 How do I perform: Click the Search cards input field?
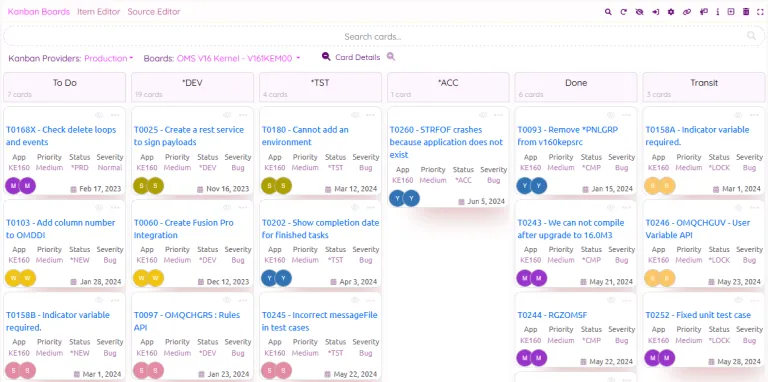coord(373,36)
